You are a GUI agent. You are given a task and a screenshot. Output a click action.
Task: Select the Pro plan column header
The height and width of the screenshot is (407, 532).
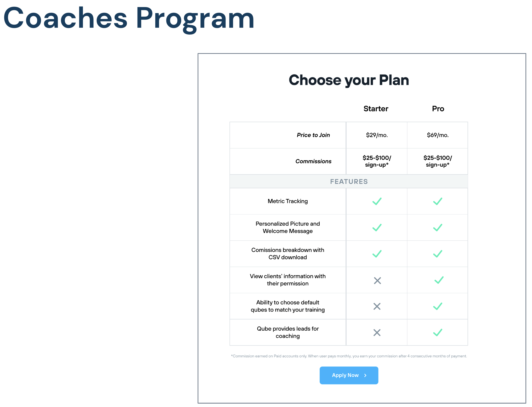click(x=438, y=109)
